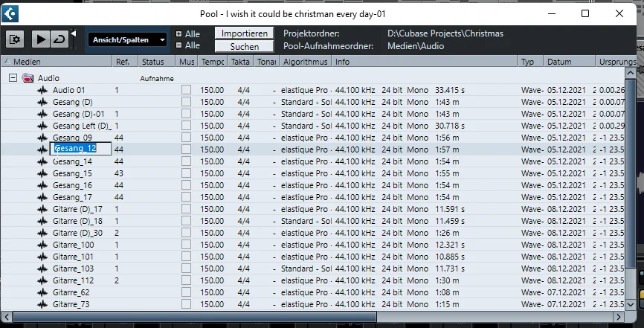644x328 pixels.
Task: Click waveform icon of Gesang_14
Action: [42, 161]
